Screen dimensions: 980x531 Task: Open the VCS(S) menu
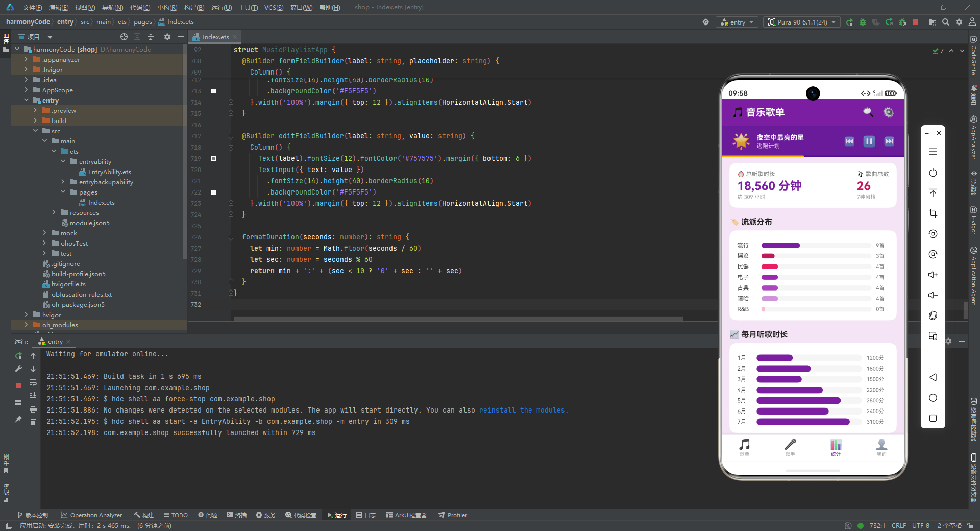[274, 7]
